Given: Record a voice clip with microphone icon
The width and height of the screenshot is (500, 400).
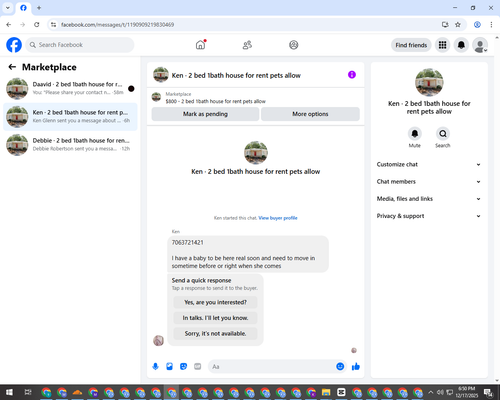Looking at the screenshot, I should pos(155,367).
